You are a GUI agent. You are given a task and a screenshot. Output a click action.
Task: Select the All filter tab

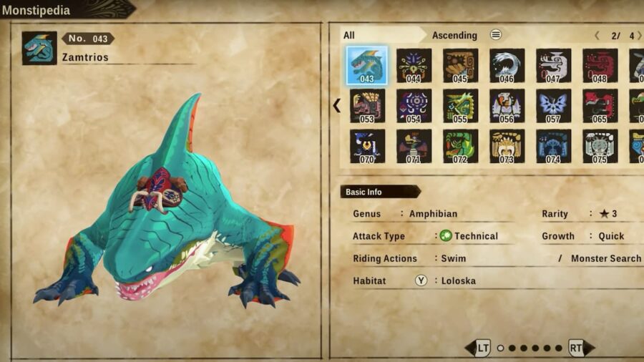(349, 35)
